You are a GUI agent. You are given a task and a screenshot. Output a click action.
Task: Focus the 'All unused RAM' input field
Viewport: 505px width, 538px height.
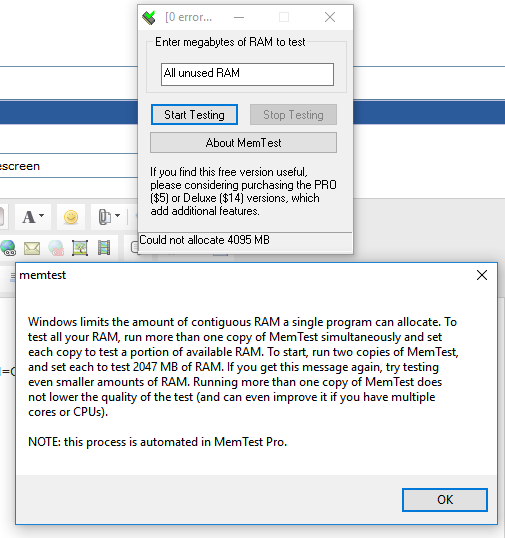point(247,74)
